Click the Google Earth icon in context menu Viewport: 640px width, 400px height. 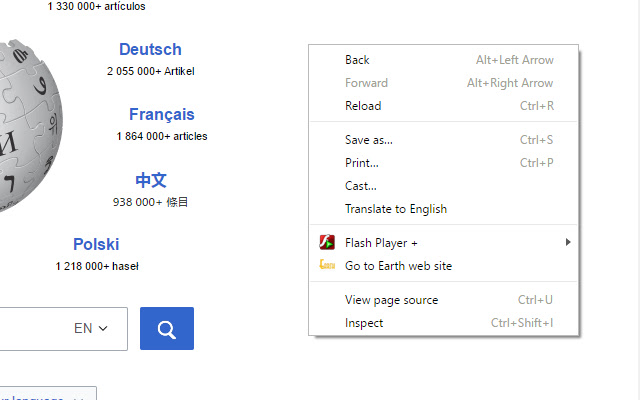tap(327, 265)
